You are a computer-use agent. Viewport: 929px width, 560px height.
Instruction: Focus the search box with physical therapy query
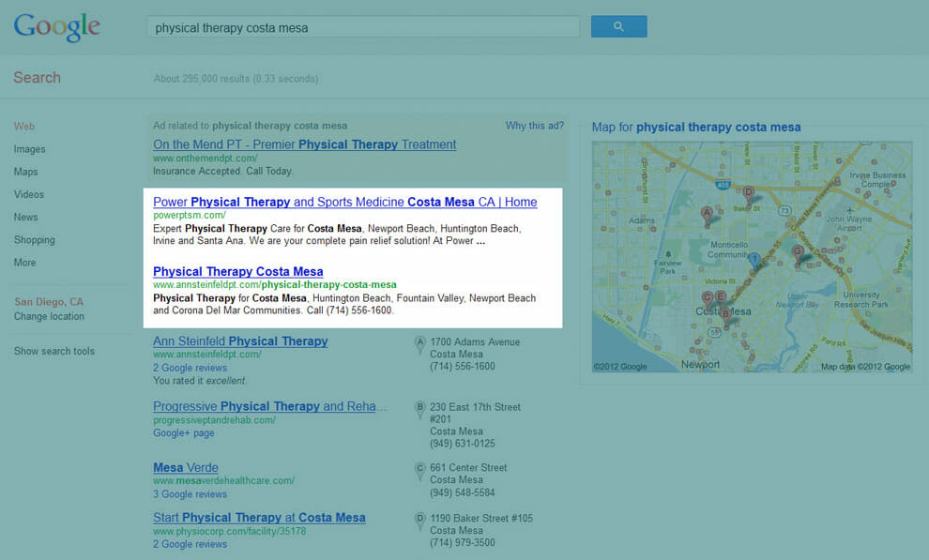363,27
